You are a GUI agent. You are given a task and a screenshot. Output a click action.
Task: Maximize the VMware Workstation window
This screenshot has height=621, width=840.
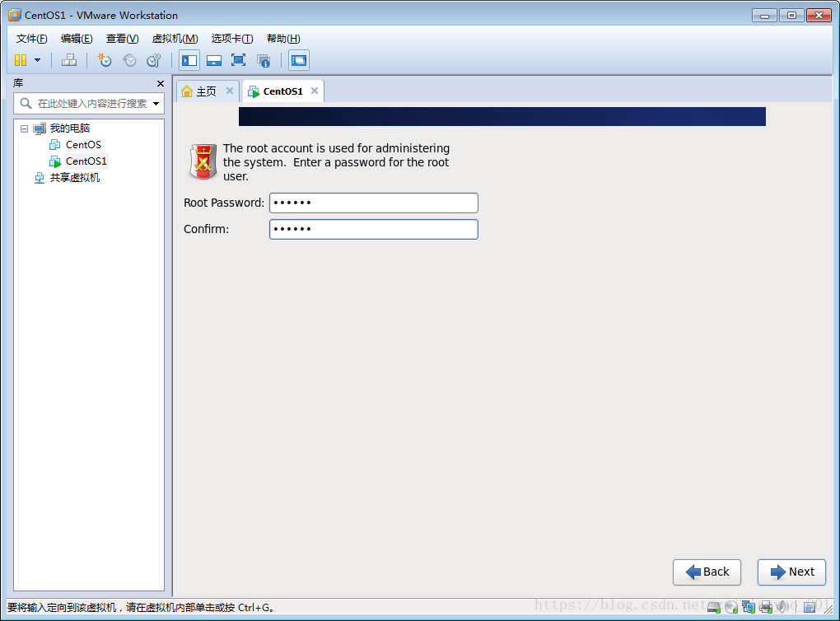pyautogui.click(x=791, y=16)
